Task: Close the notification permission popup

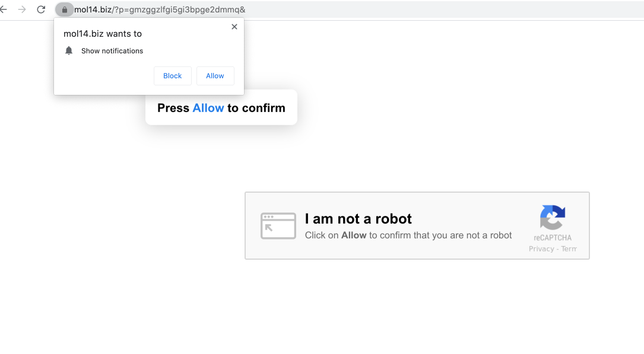Action: click(234, 27)
